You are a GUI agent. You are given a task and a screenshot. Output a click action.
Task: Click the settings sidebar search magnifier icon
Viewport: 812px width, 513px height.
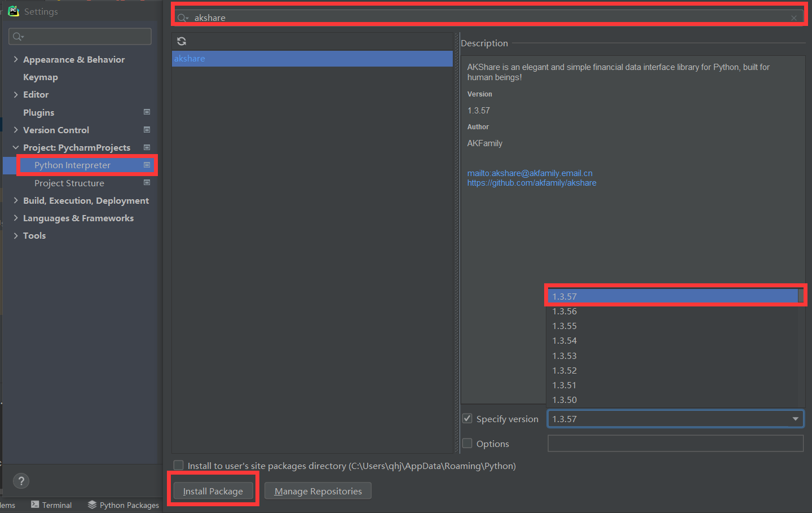coord(18,37)
